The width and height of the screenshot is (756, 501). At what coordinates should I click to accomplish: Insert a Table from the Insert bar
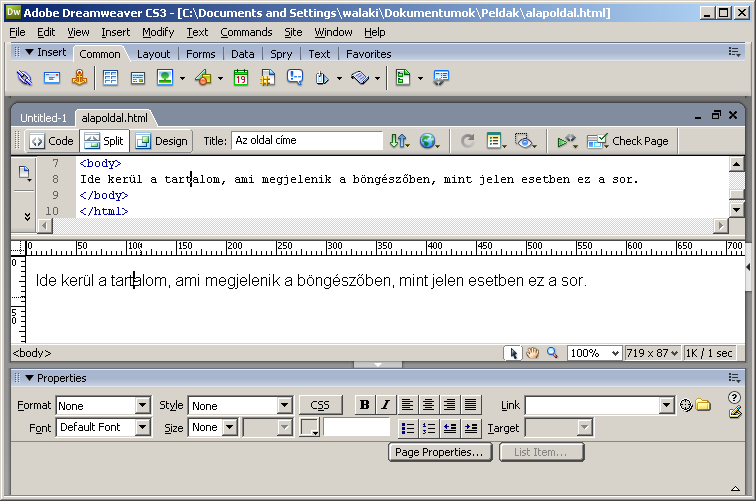110,78
